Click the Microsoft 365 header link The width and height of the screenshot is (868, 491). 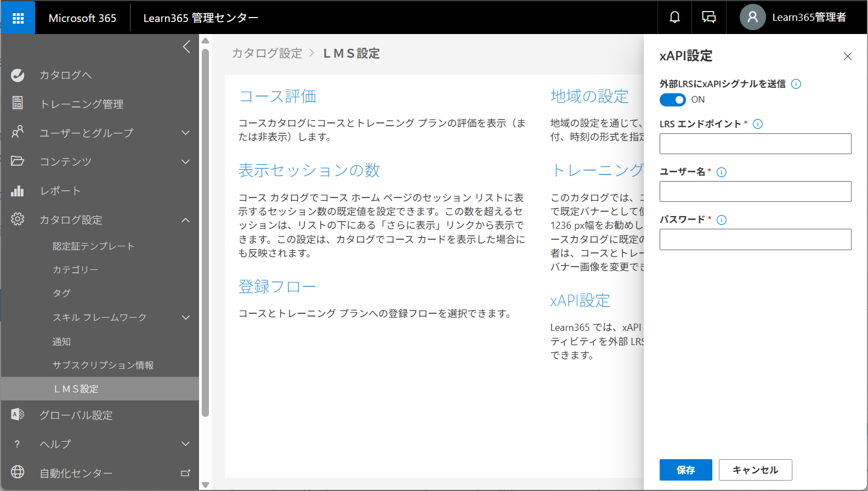click(x=82, y=18)
